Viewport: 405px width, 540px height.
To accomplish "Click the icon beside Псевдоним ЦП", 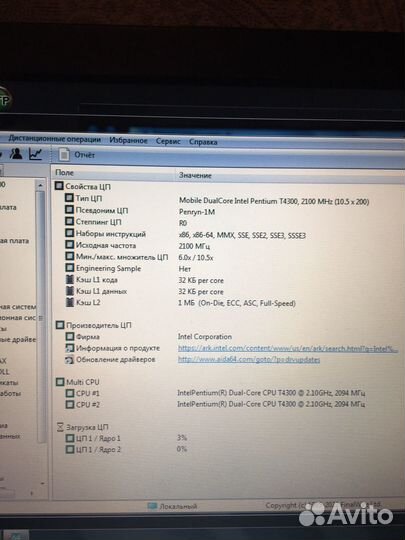I will [x=70, y=210].
